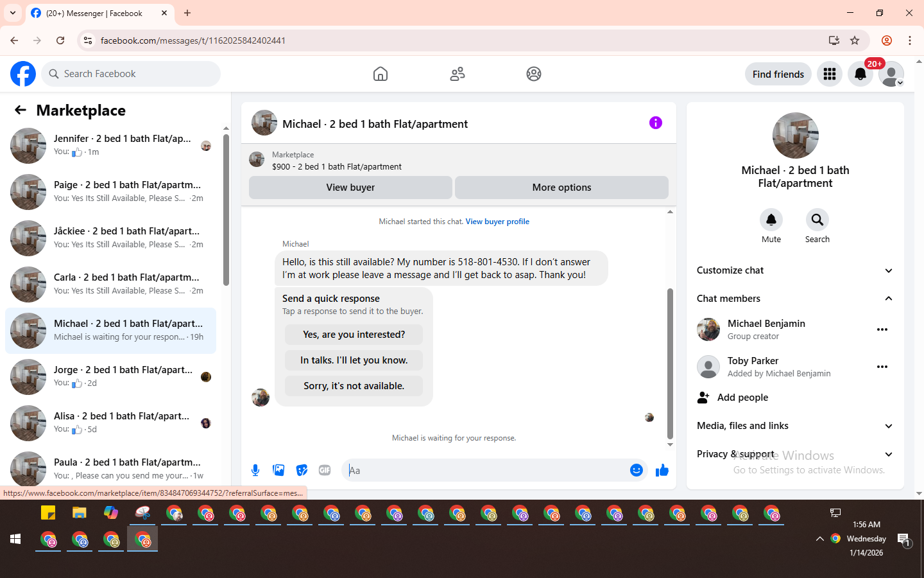Click the Facebook logo icon
This screenshot has width=924, height=578.
(x=23, y=74)
